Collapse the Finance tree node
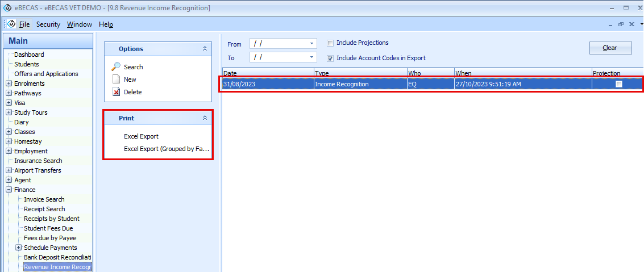This screenshot has width=644, height=272. pyautogui.click(x=9, y=190)
